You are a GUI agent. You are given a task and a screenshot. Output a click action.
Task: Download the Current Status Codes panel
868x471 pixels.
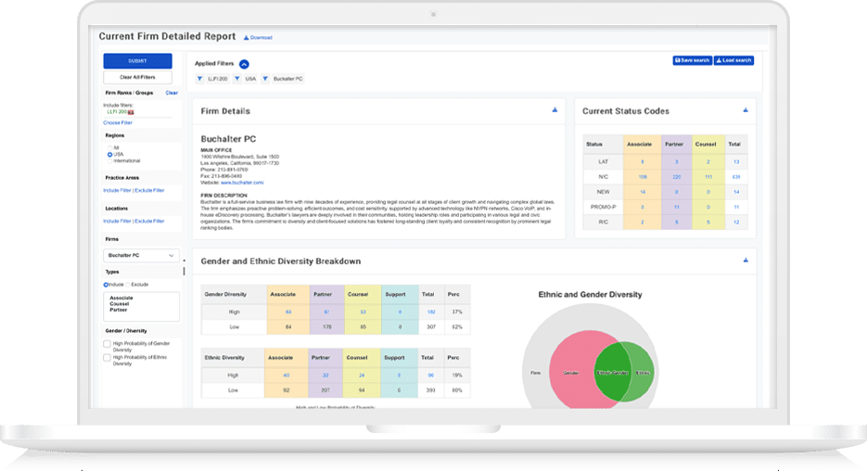[x=745, y=110]
